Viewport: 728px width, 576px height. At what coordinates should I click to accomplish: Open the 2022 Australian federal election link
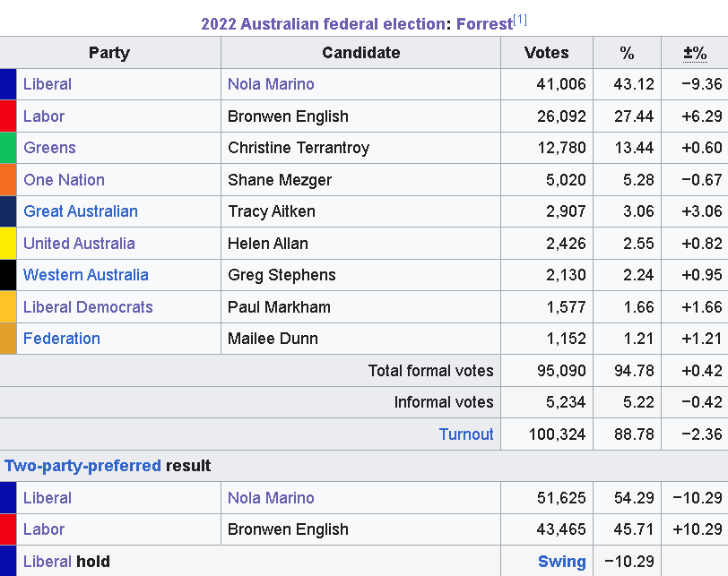coord(323,23)
